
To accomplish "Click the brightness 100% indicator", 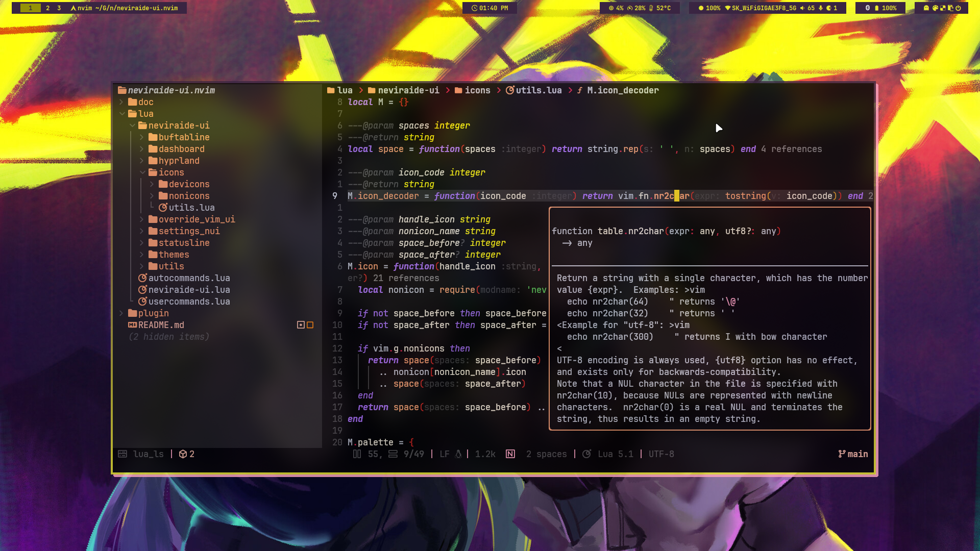I will [708, 8].
